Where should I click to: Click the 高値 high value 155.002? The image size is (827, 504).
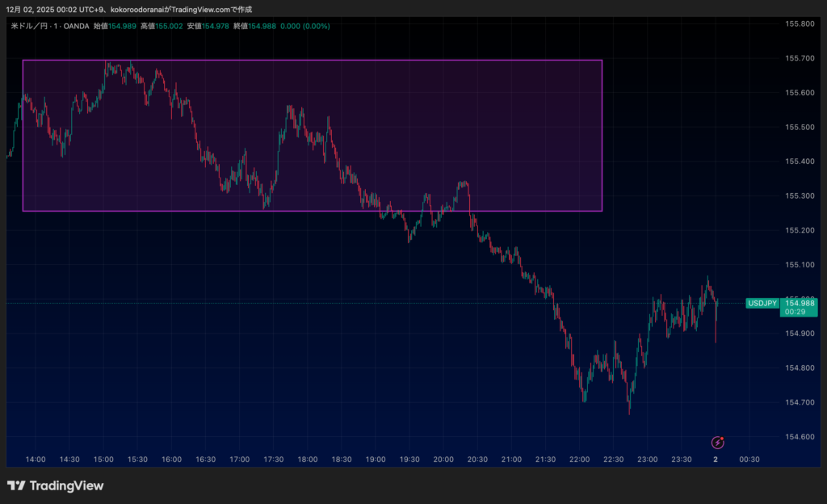click(x=170, y=26)
